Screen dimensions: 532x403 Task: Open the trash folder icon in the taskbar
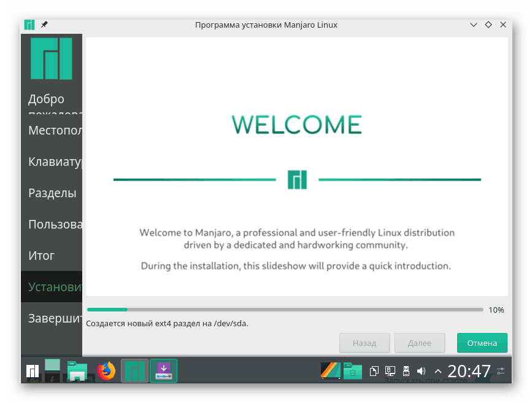(352, 370)
